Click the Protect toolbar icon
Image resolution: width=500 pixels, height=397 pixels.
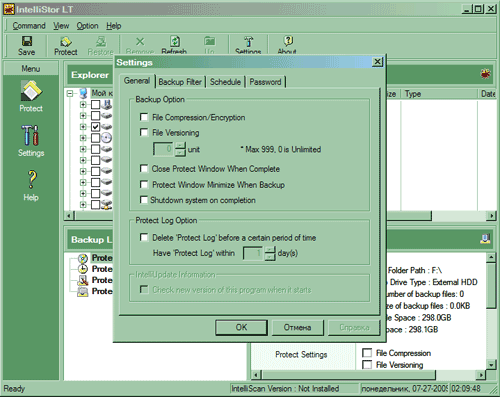click(66, 45)
